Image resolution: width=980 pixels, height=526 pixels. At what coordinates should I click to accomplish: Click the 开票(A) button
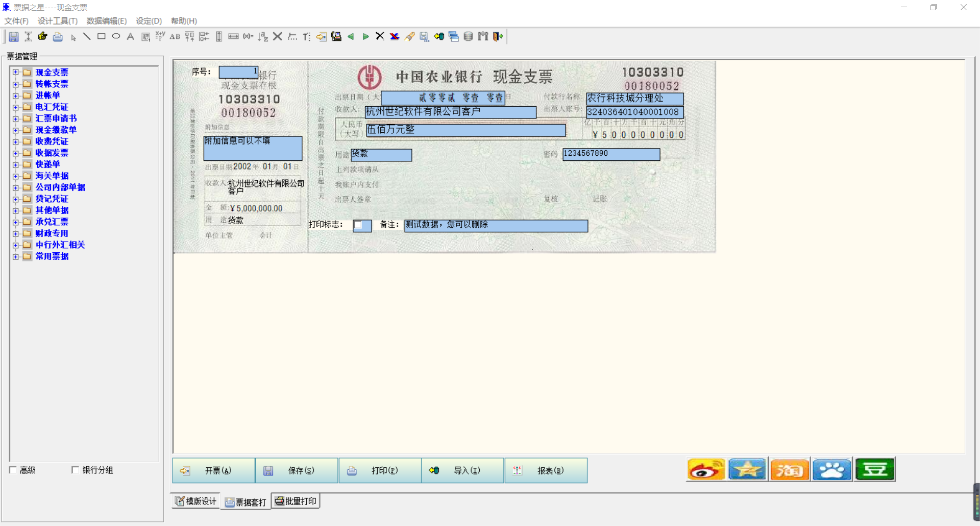pos(214,470)
